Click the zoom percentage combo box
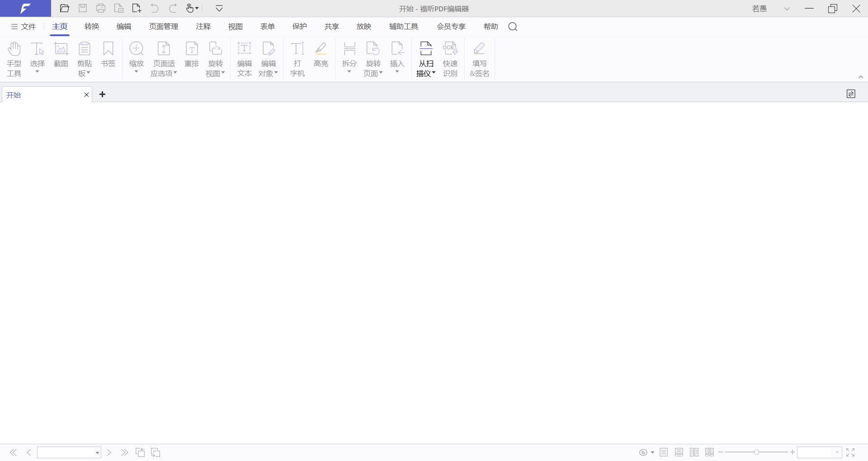Viewport: 868px width, 461px height. point(819,452)
